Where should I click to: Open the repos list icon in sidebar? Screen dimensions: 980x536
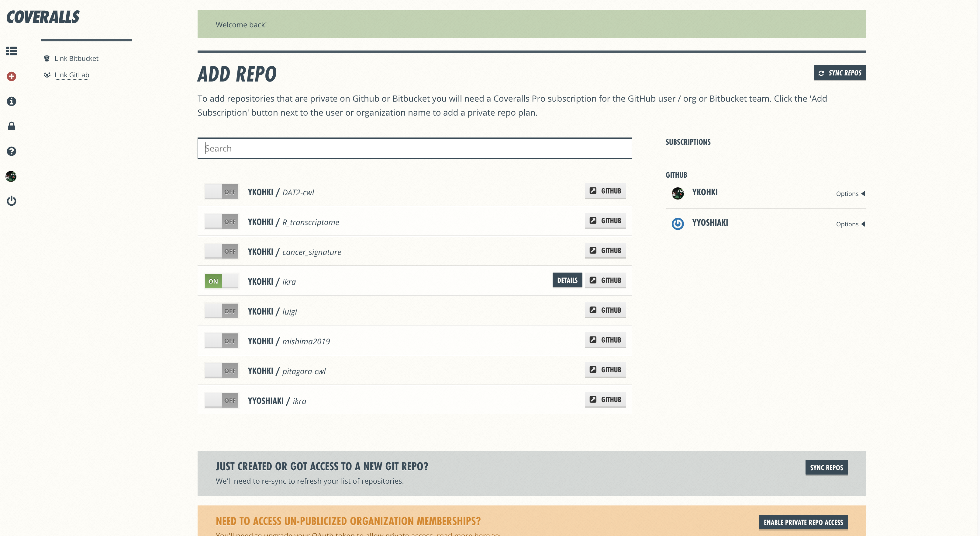point(12,51)
